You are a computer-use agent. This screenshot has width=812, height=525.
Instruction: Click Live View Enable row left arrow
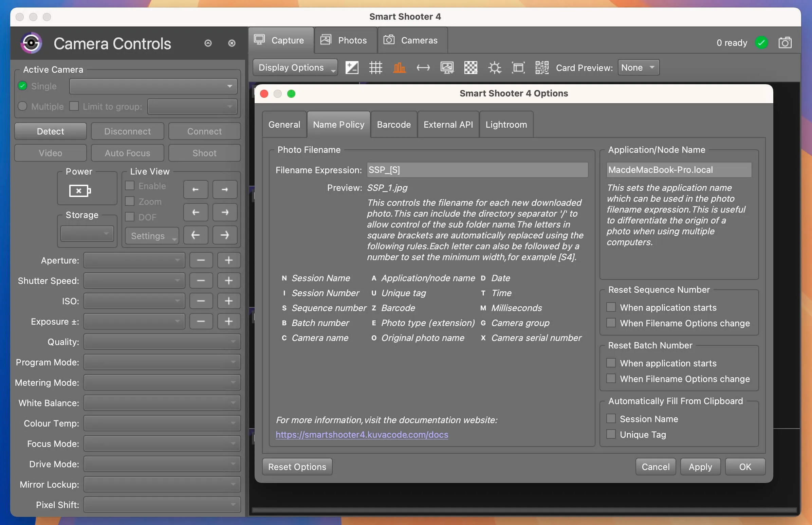[x=196, y=189]
